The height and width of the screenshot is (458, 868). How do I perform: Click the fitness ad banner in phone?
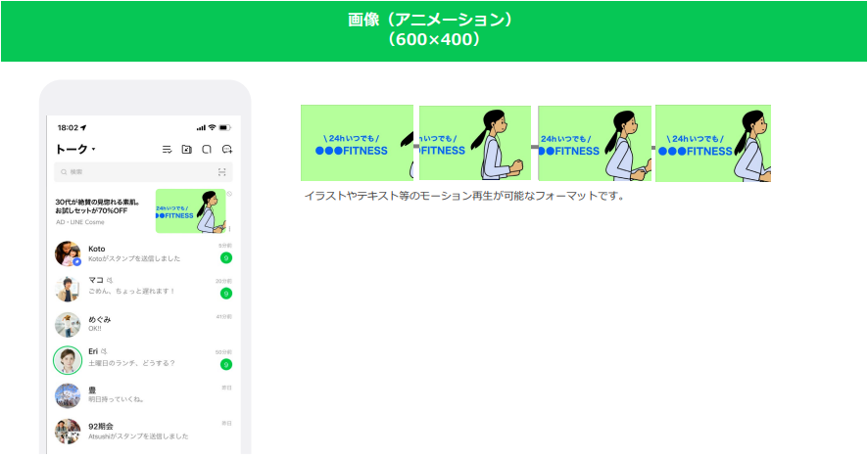click(190, 210)
